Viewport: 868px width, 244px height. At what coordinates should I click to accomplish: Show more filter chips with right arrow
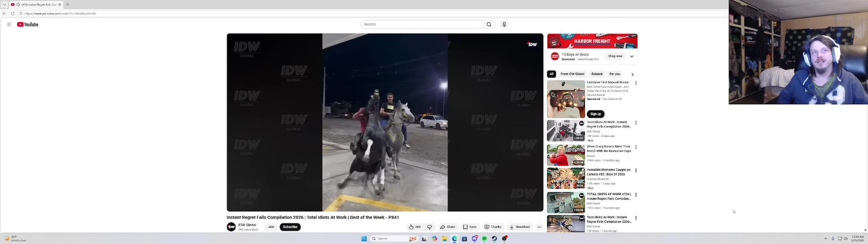coord(632,74)
